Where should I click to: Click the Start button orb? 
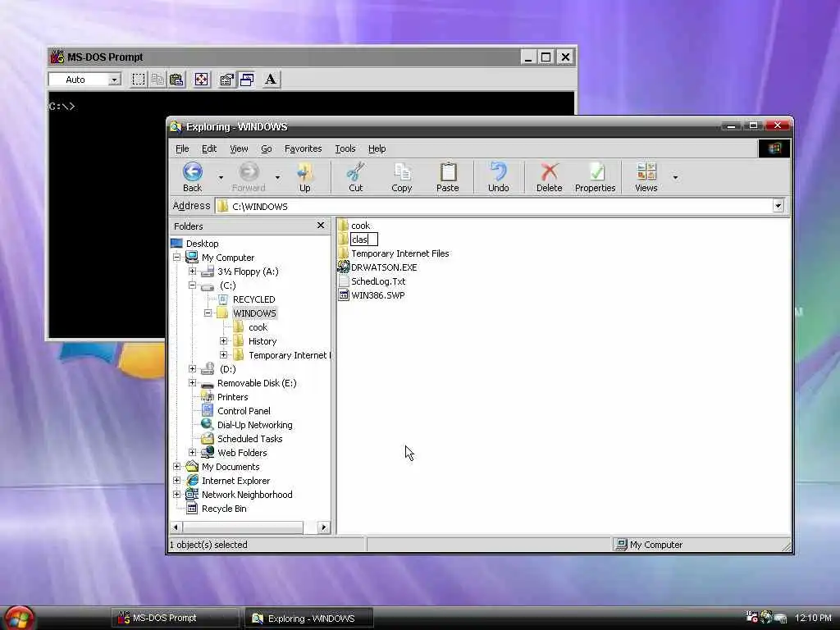pos(19,619)
